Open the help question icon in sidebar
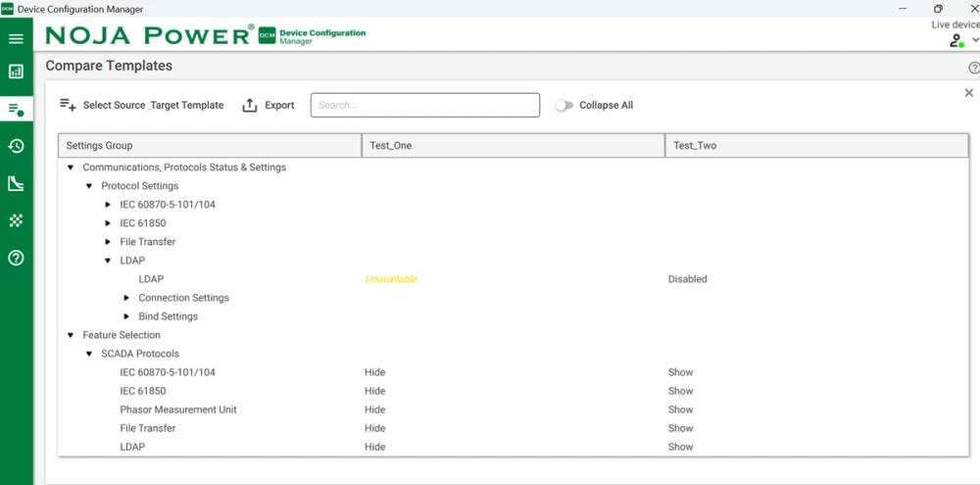 coord(17,258)
